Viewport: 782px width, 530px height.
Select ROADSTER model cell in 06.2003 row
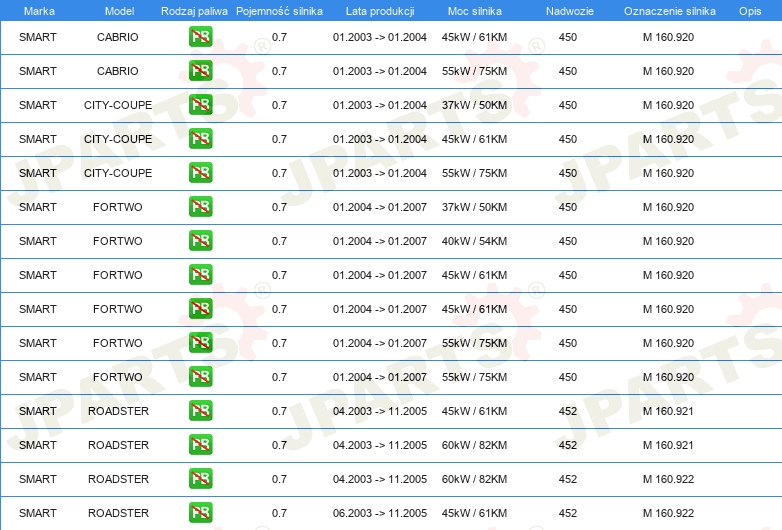pos(118,513)
